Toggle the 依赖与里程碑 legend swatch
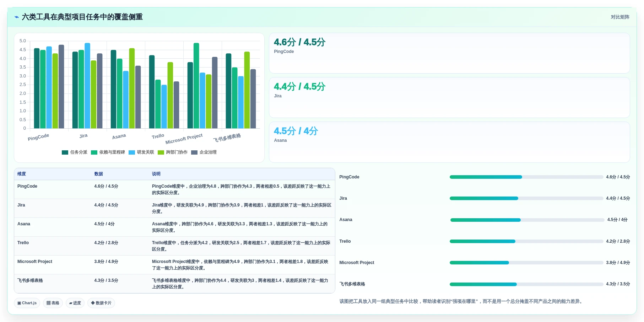 point(94,152)
